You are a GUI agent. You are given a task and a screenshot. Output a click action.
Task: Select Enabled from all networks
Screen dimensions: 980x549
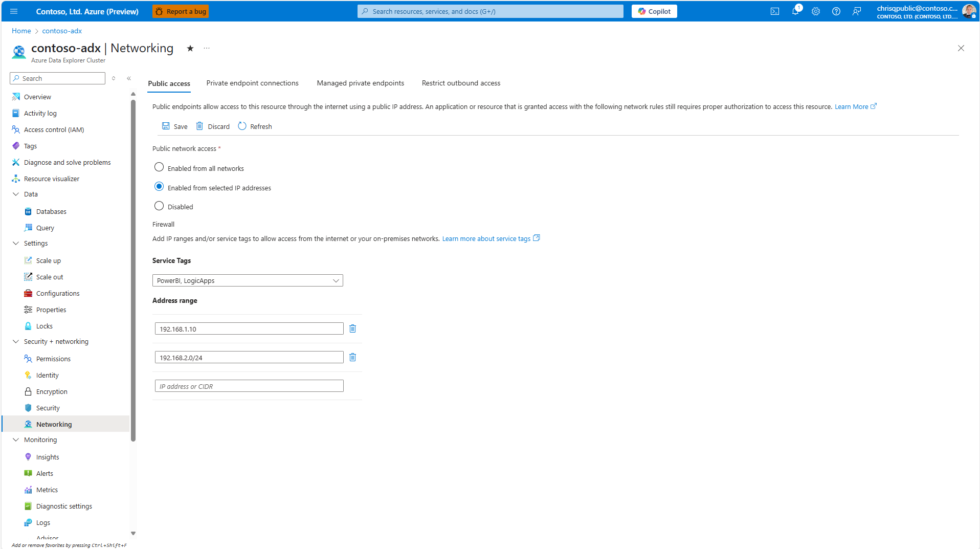click(x=159, y=167)
